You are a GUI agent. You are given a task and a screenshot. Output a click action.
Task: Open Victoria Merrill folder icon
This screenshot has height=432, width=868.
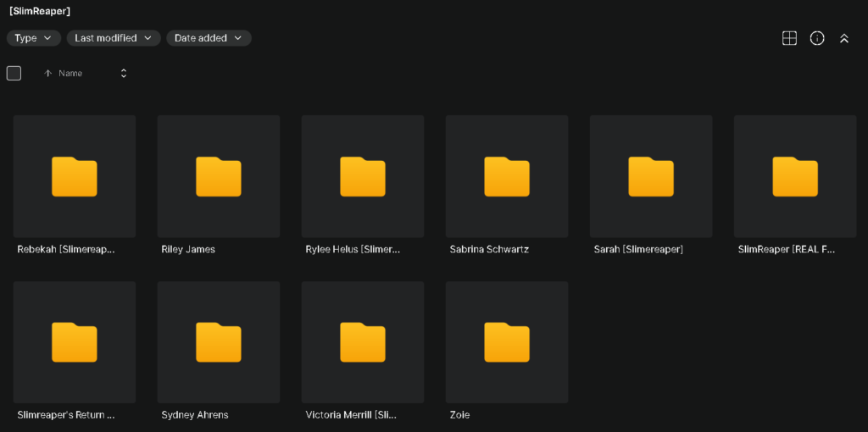coord(363,342)
